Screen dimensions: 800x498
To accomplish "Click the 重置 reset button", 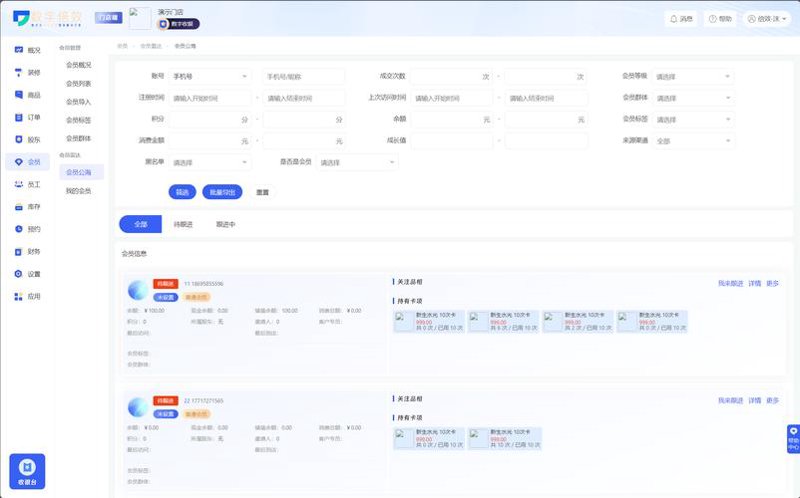I will [262, 192].
